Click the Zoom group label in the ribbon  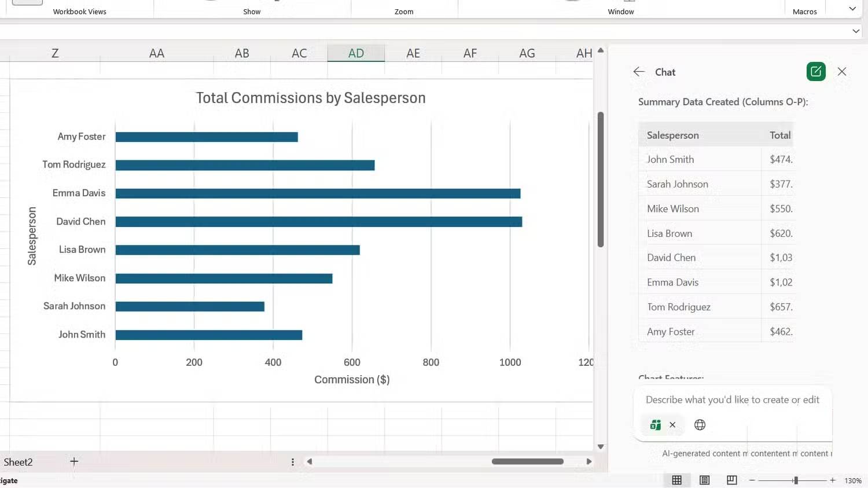404,11
